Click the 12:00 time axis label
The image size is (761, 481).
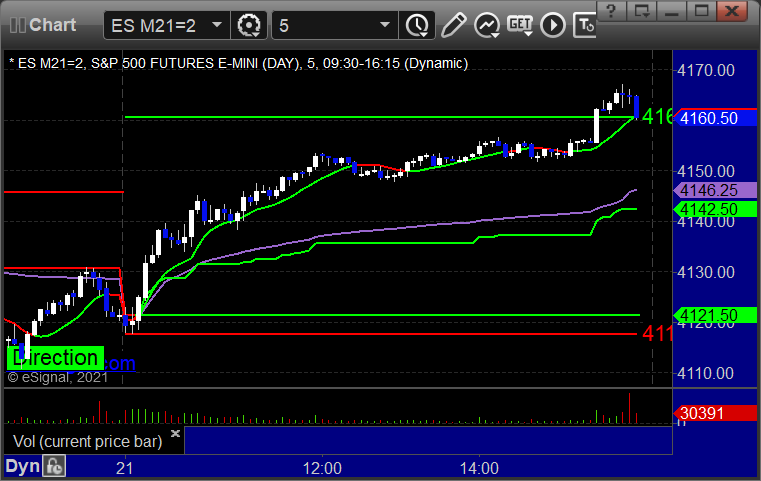click(x=322, y=468)
